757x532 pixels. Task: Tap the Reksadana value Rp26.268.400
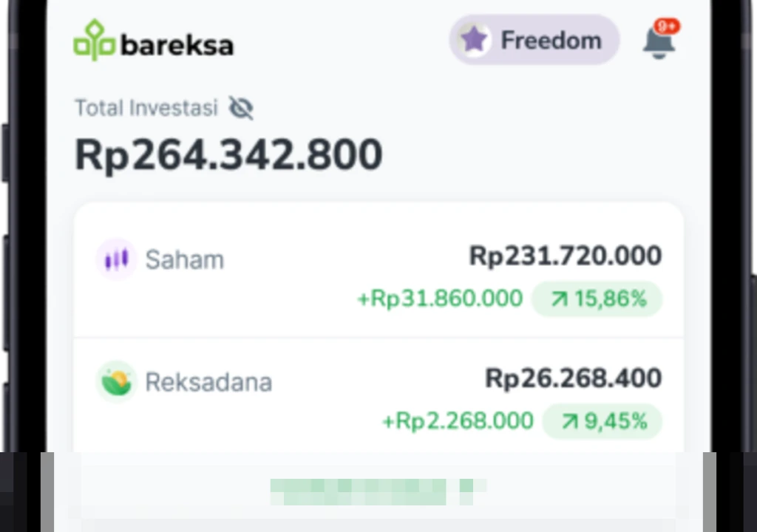pos(573,378)
